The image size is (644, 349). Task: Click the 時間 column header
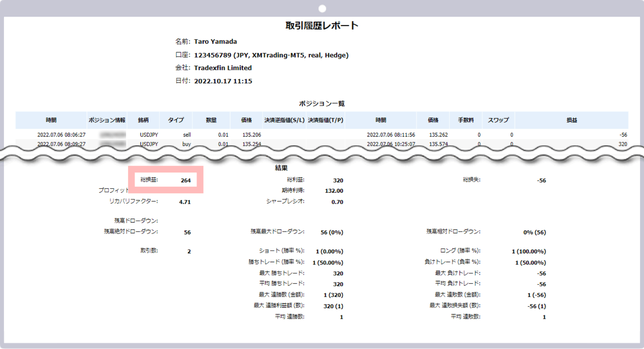[51, 120]
